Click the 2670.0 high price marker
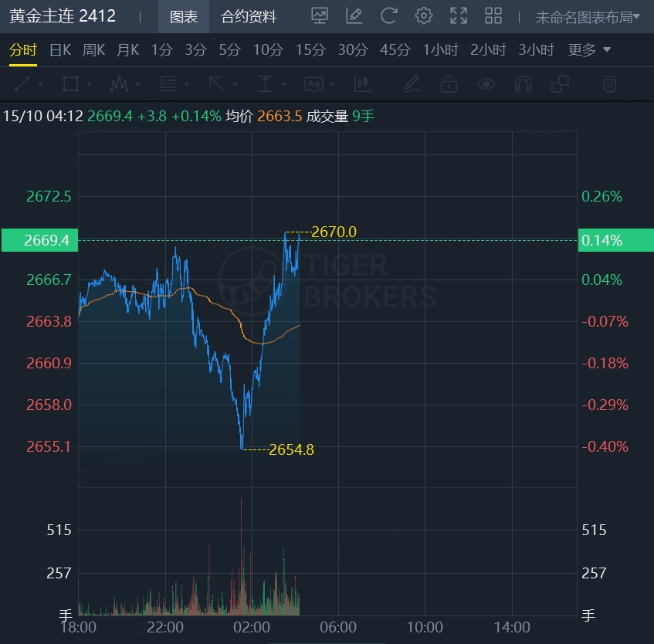The height and width of the screenshot is (644, 654). tap(334, 232)
